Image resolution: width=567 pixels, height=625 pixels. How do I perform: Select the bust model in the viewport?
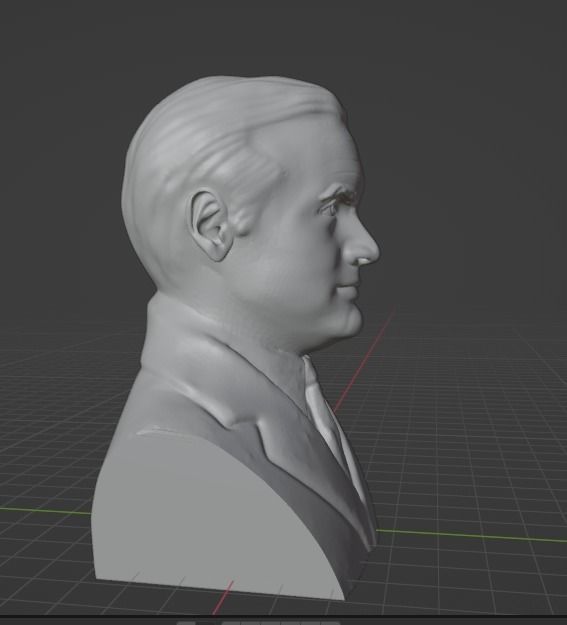(235, 339)
